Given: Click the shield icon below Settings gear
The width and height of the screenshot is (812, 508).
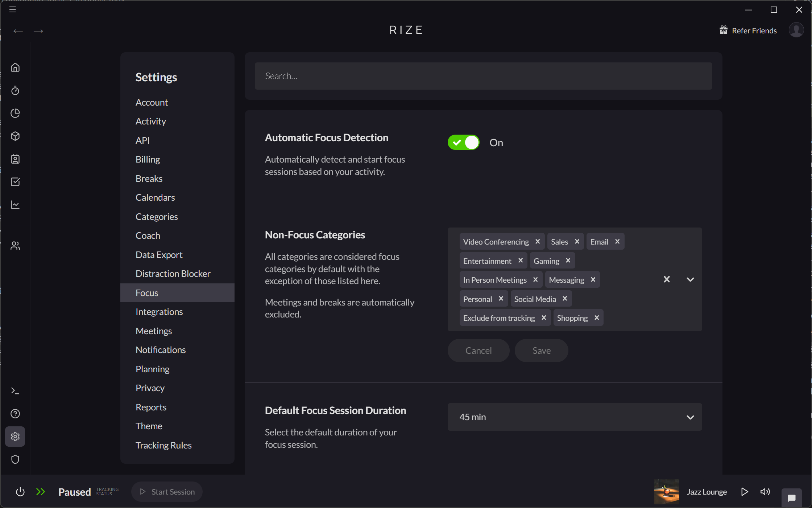Looking at the screenshot, I should 15,459.
